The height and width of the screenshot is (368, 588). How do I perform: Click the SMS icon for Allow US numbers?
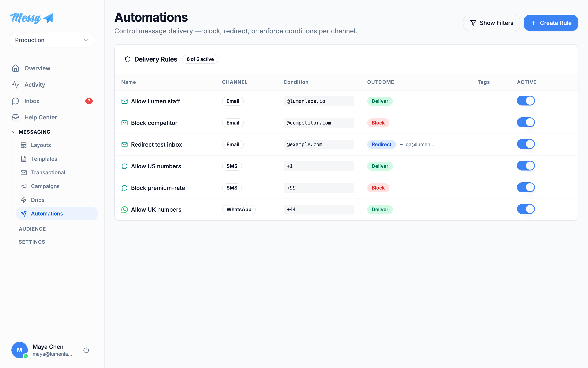tap(124, 166)
